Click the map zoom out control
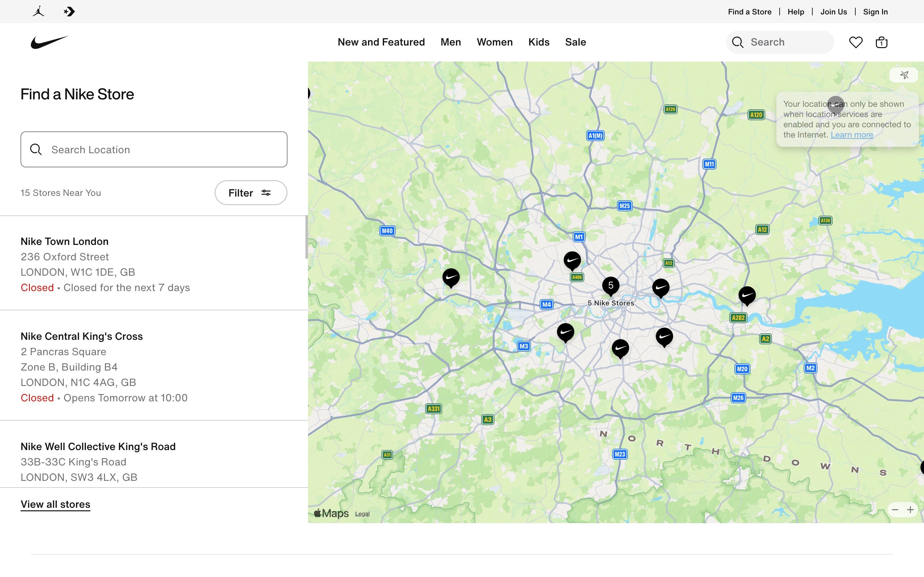 pyautogui.click(x=894, y=509)
